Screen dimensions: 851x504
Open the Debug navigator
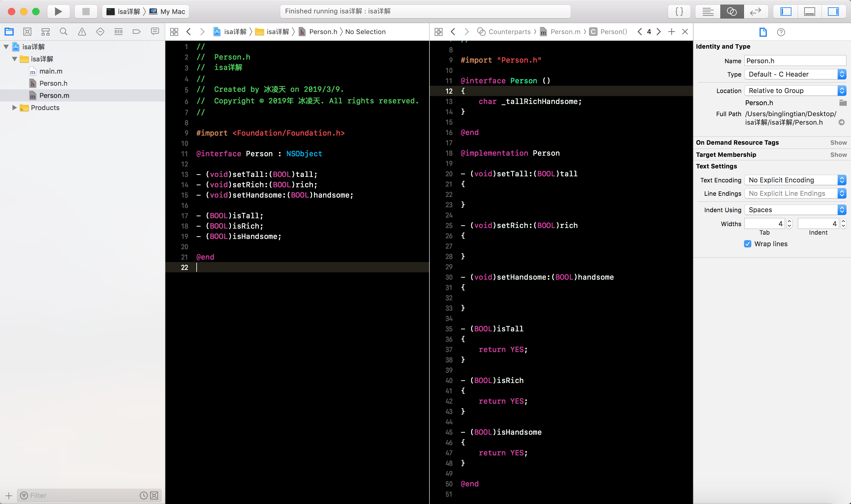point(119,32)
